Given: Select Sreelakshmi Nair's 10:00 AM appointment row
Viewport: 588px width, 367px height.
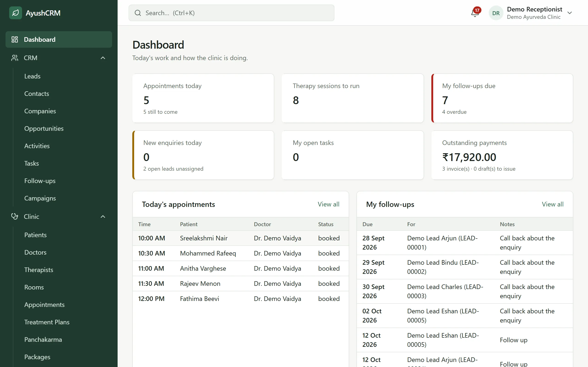Looking at the screenshot, I should [x=240, y=238].
